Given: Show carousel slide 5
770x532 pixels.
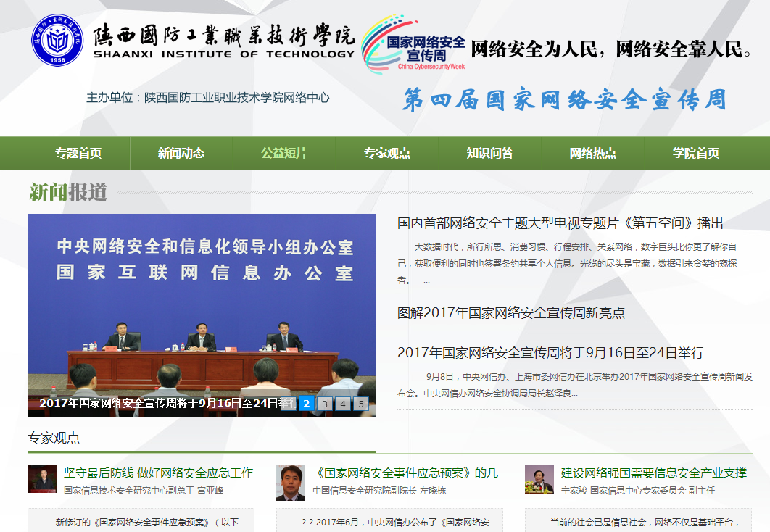Looking at the screenshot, I should pos(360,404).
